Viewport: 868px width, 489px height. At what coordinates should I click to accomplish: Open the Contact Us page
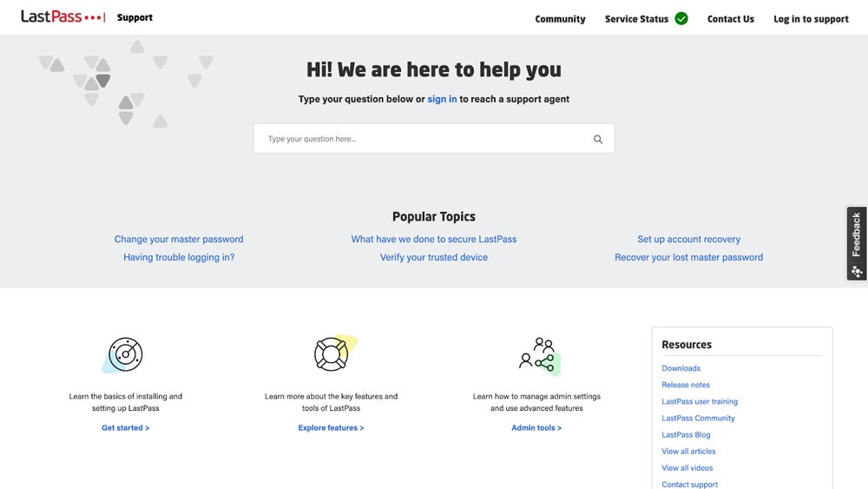tap(730, 19)
